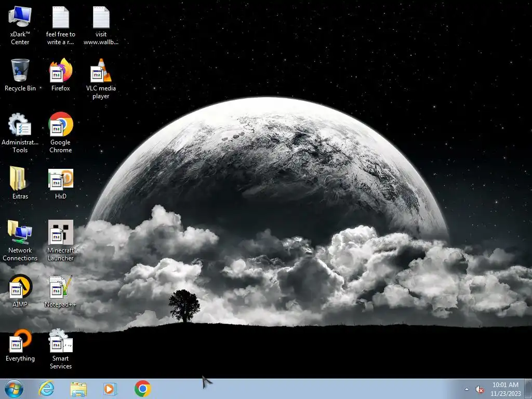Click the Show desktop button

(528, 389)
